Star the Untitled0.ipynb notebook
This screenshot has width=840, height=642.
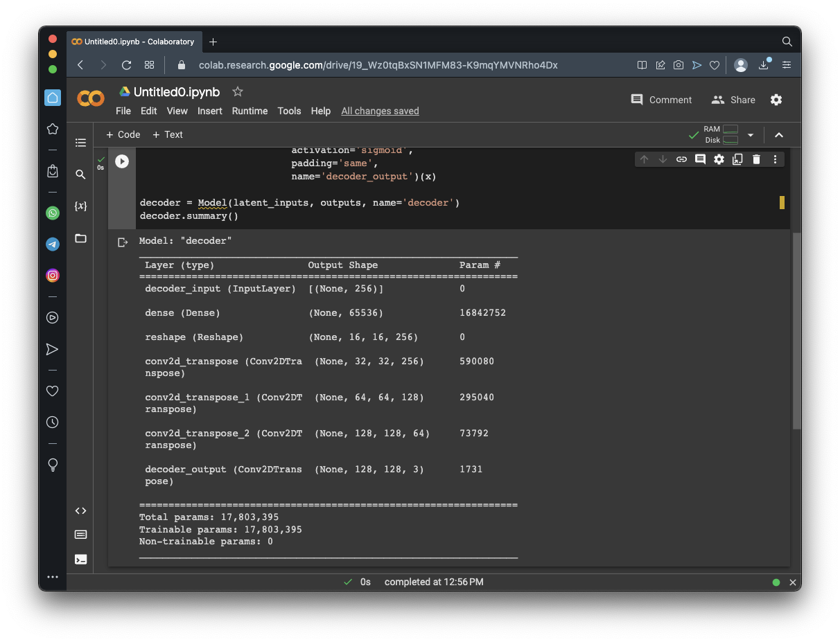(238, 91)
